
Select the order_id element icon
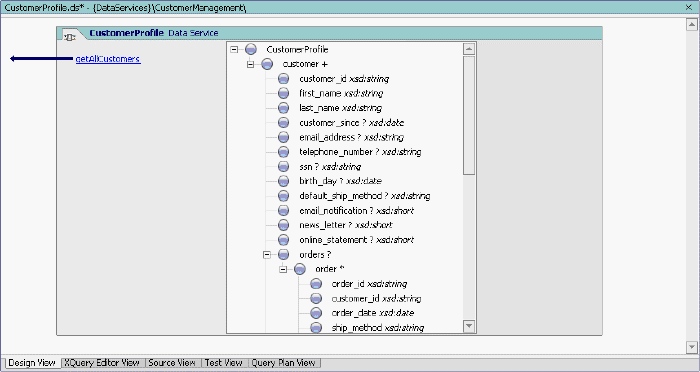coord(316,284)
